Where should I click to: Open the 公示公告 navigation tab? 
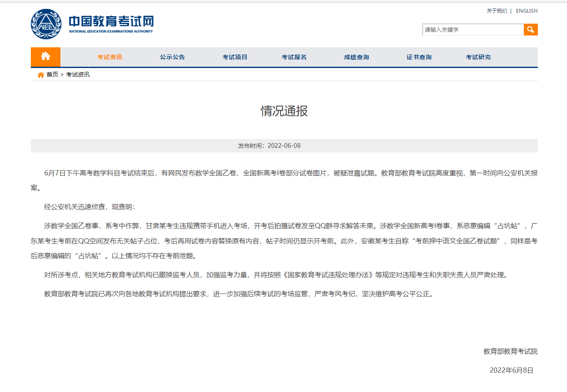tap(172, 57)
